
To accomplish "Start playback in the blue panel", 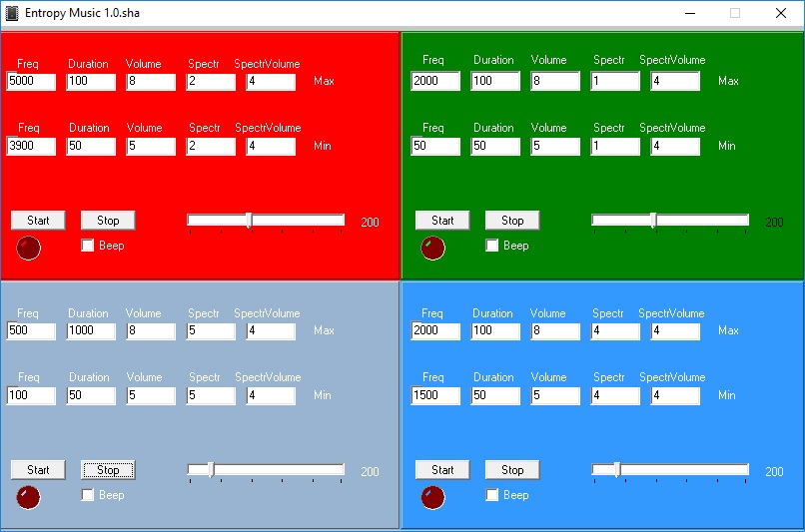I will (442, 470).
